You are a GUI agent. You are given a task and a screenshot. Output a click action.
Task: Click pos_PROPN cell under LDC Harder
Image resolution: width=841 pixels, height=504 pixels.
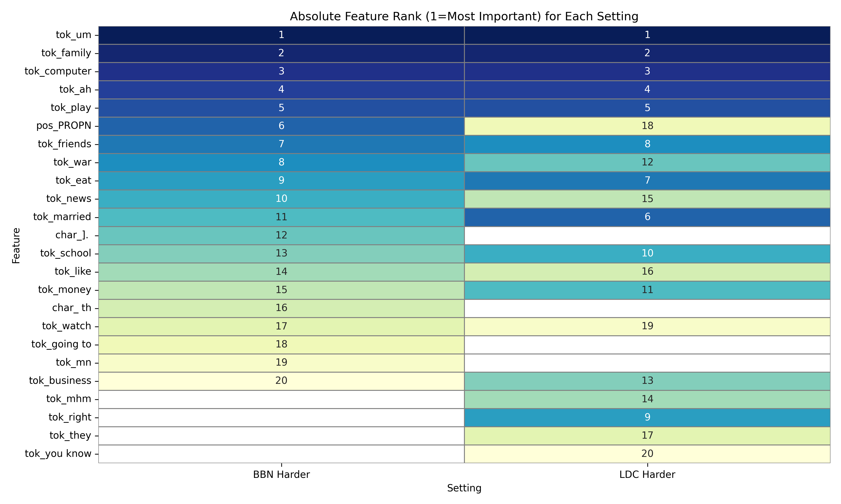pyautogui.click(x=647, y=126)
